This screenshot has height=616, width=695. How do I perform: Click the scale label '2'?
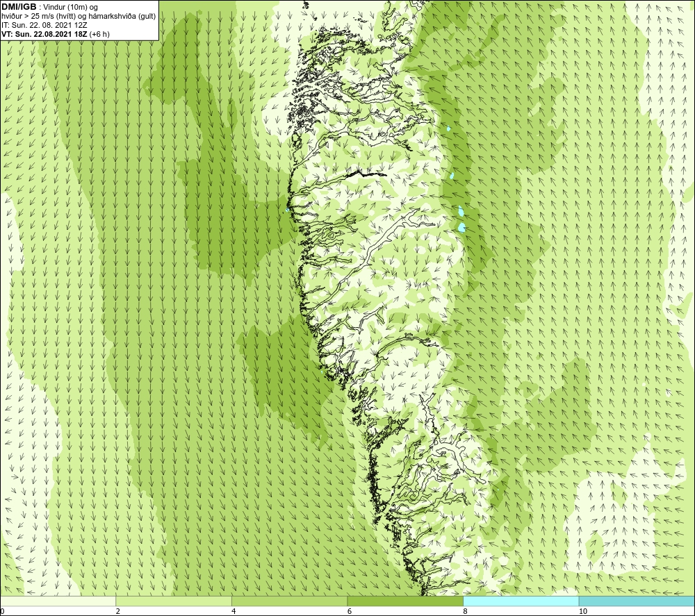pos(118,611)
